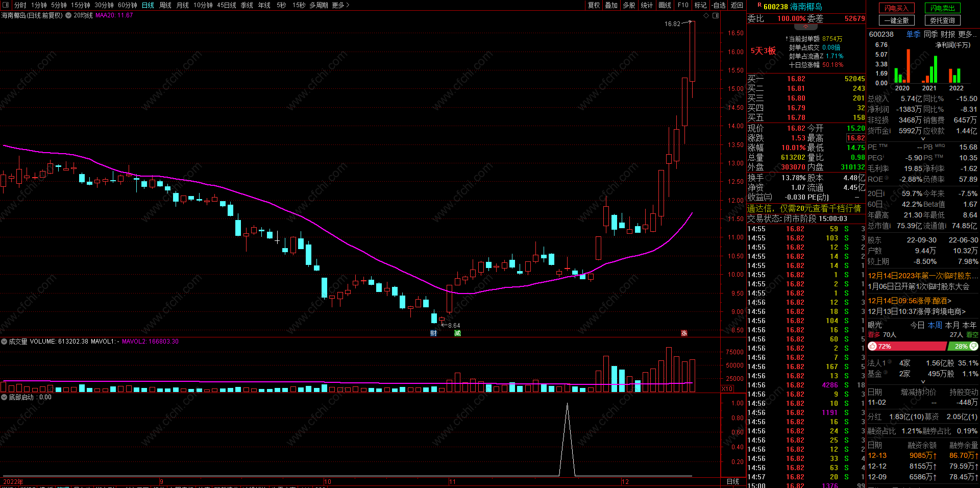The image size is (980, 488).
Task: Click the R margin-trading badge by stock code
Action: click(759, 6)
